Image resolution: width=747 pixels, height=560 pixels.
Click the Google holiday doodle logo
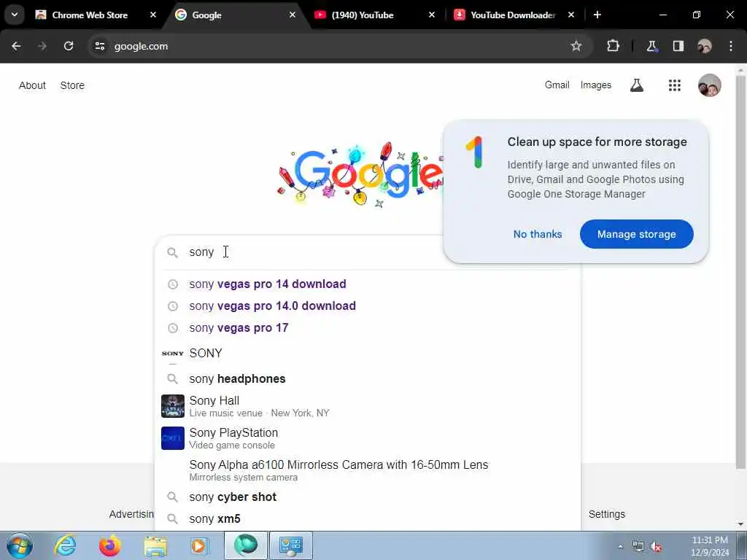(x=360, y=175)
